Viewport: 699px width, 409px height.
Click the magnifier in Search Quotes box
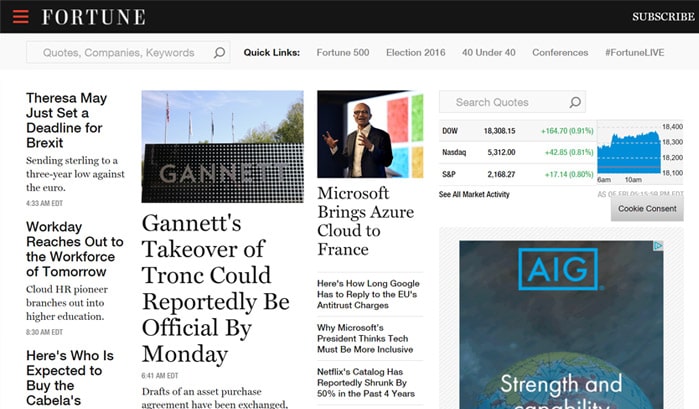[575, 102]
